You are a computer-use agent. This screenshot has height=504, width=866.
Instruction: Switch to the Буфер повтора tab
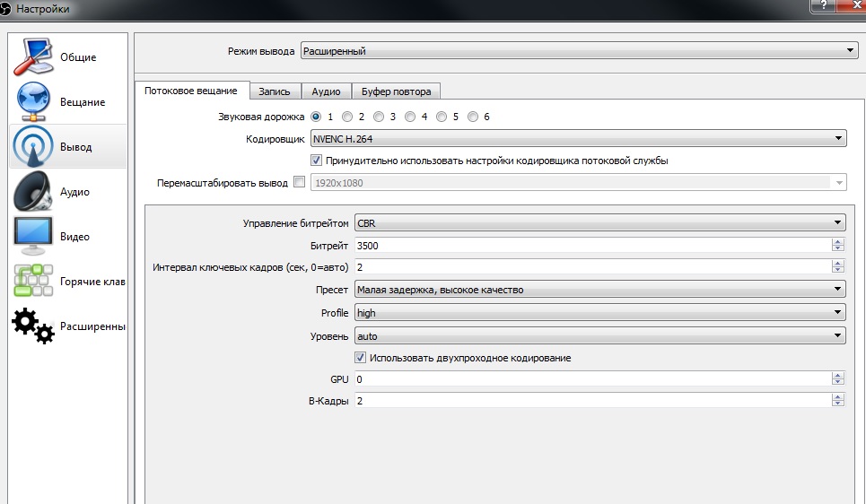click(x=396, y=91)
